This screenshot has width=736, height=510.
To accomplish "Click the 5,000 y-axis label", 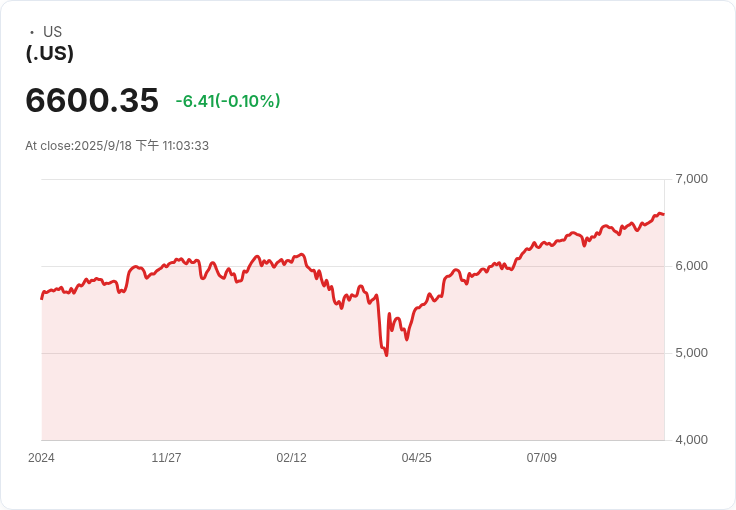I will point(691,353).
